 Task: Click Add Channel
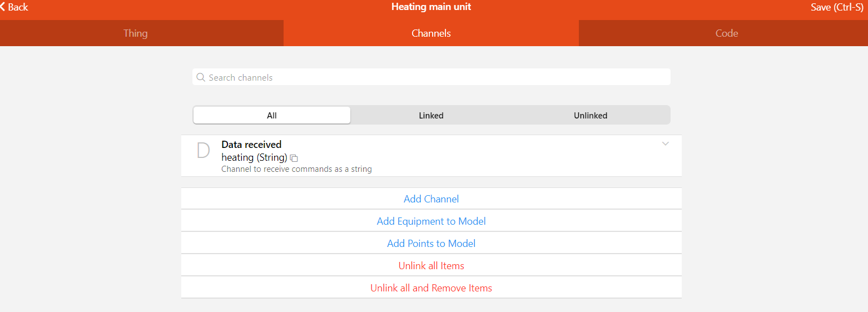click(x=431, y=199)
